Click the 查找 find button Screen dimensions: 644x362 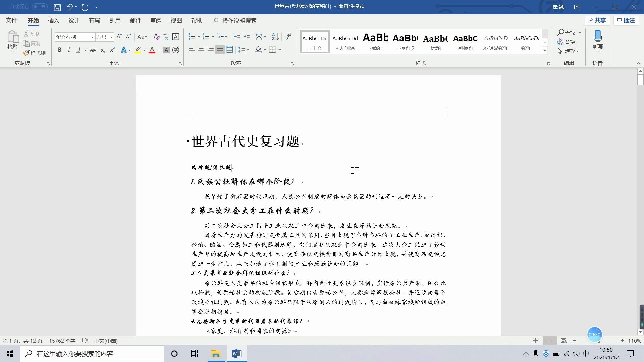click(567, 33)
